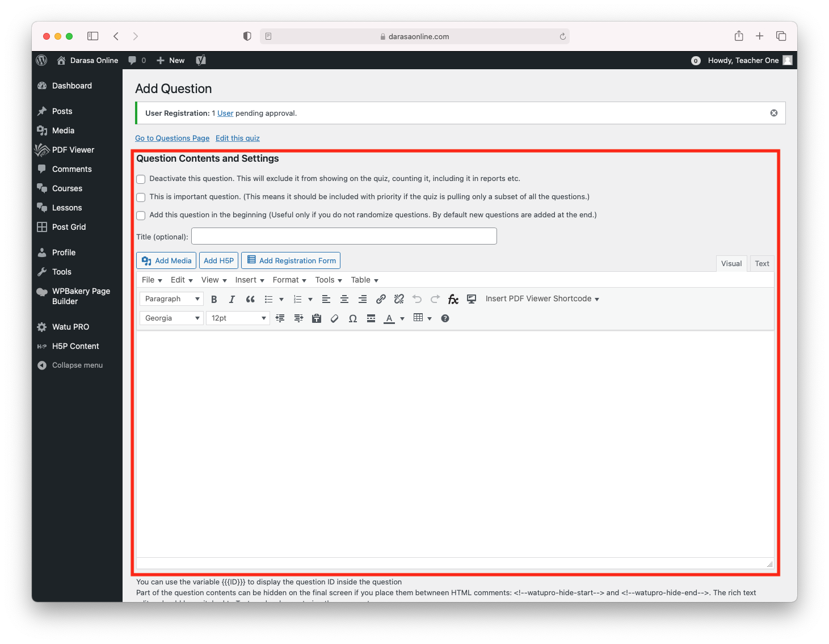Enable 'This is important question' checkbox
The height and width of the screenshot is (644, 829).
[141, 197]
